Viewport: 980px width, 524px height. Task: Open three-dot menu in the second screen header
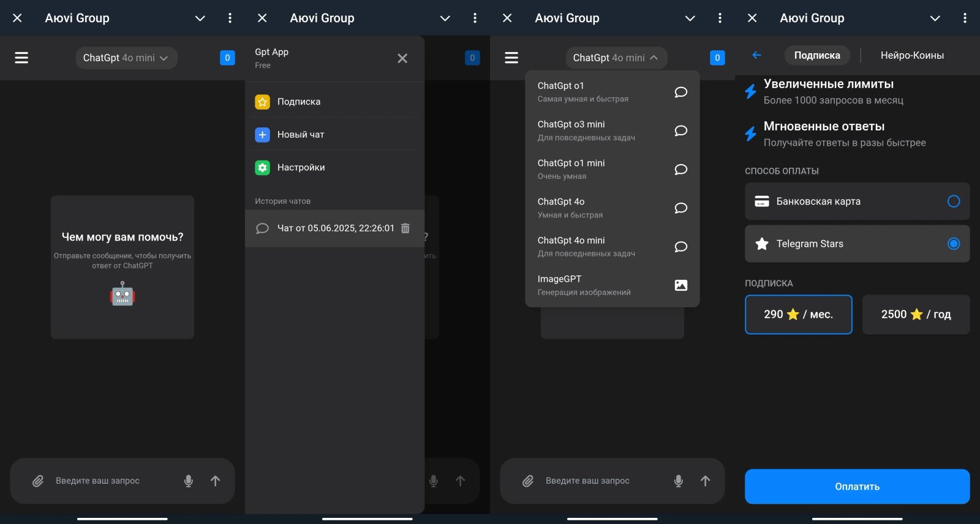pos(475,18)
